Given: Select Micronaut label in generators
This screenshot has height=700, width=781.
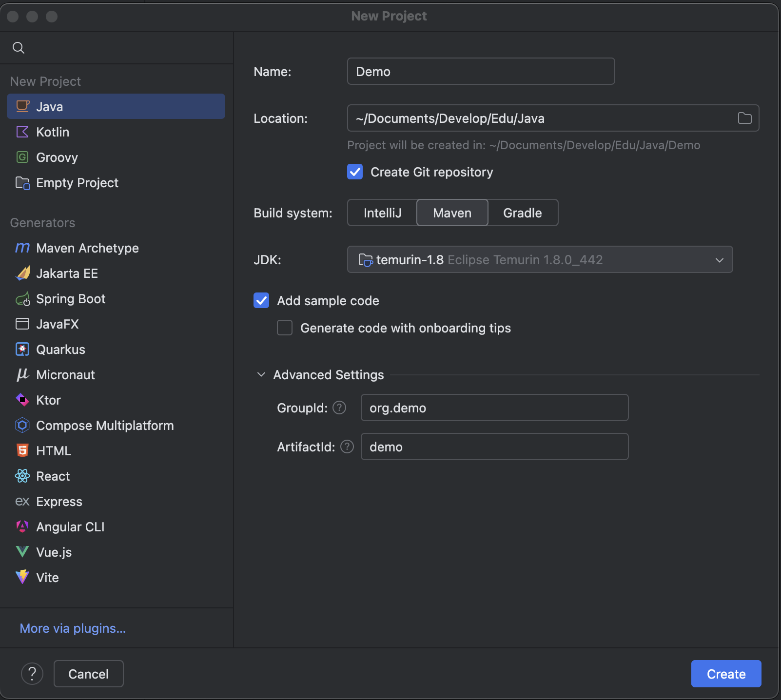Looking at the screenshot, I should pos(65,374).
